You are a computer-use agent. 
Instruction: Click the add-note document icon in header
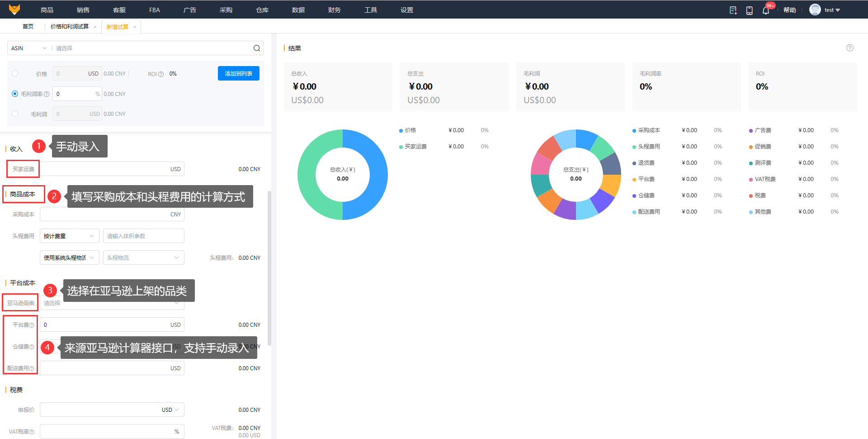click(x=733, y=10)
